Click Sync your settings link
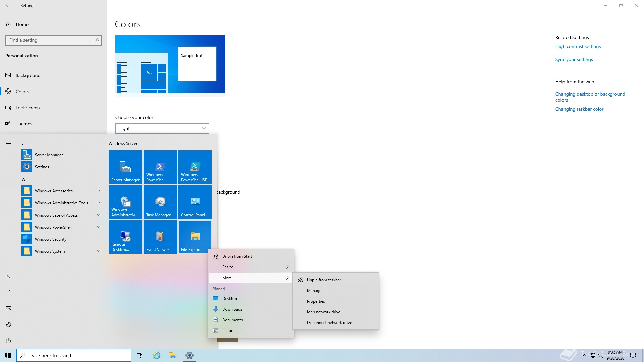 [574, 59]
